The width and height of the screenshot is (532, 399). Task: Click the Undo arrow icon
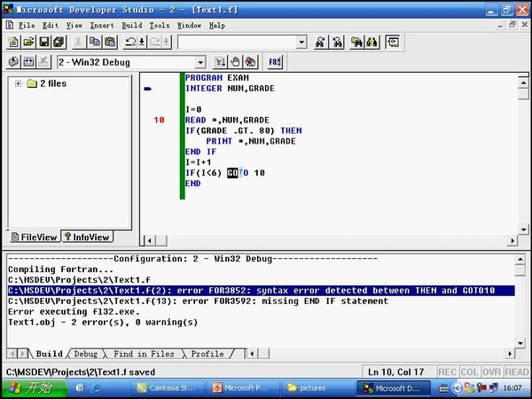(130, 42)
